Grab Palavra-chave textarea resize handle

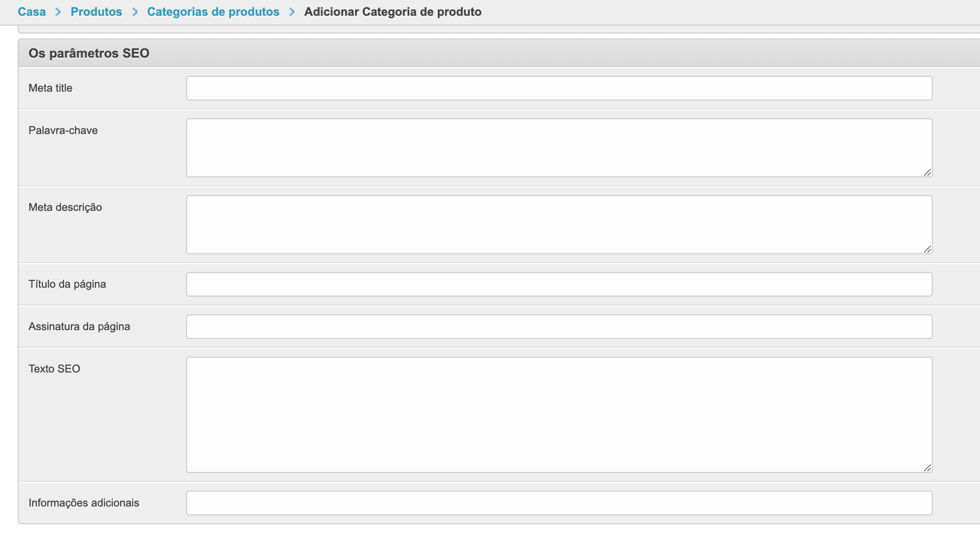(927, 172)
